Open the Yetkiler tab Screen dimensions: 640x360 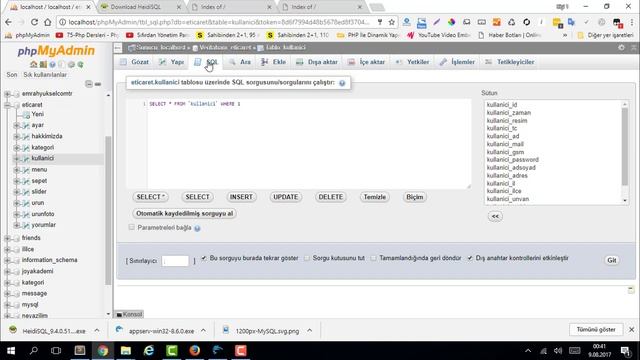[x=413, y=62]
